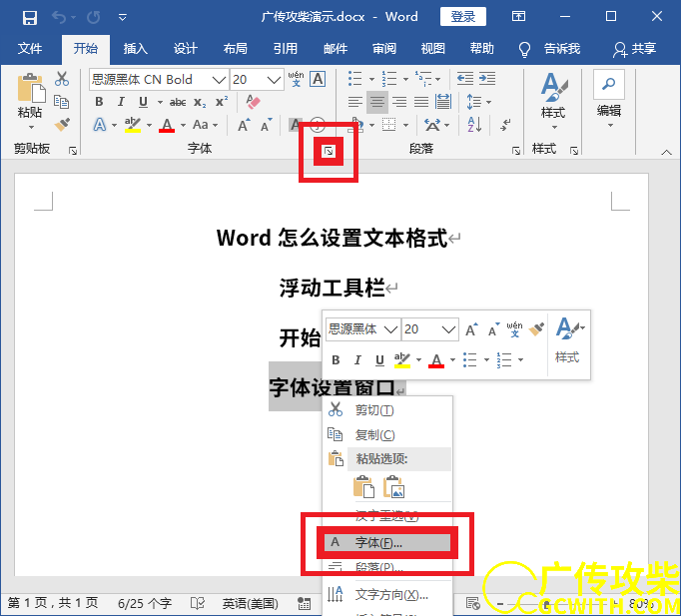
Task: Click the spelling check icon in the status bar
Action: [x=197, y=603]
